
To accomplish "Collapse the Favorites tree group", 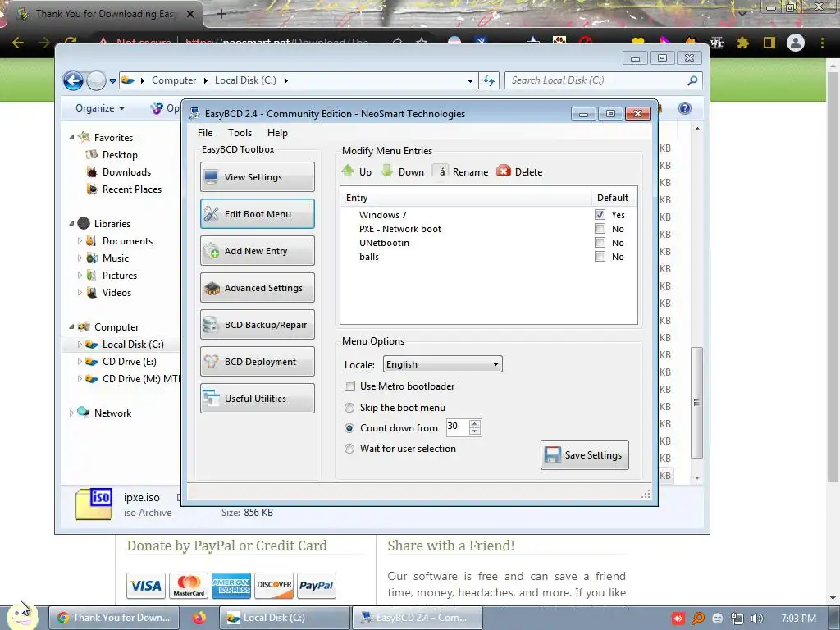I will click(71, 137).
